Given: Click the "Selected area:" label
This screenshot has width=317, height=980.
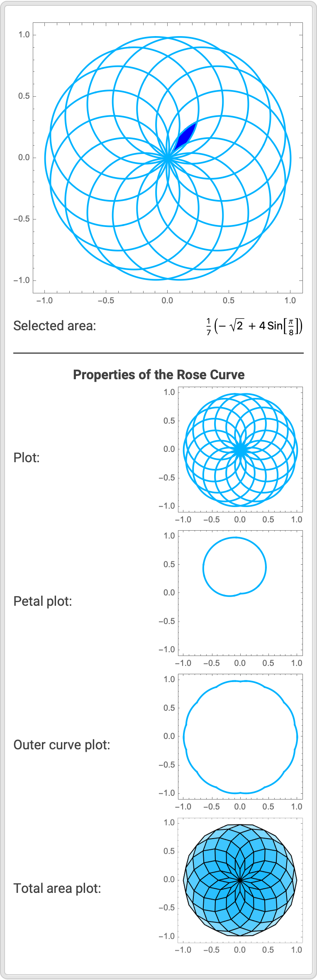Looking at the screenshot, I should (x=54, y=326).
